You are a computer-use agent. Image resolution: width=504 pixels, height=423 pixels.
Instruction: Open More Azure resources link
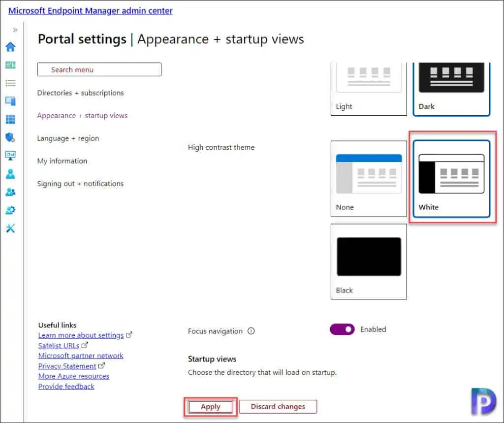click(74, 376)
